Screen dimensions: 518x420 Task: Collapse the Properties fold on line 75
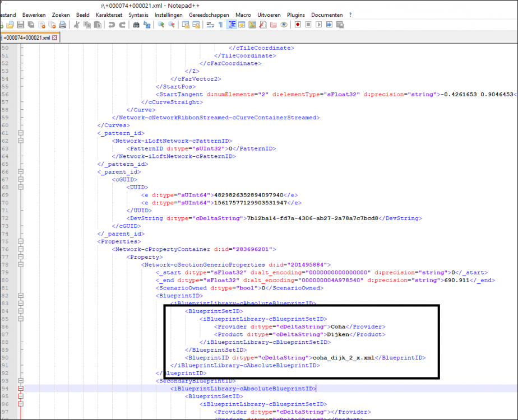click(x=21, y=241)
